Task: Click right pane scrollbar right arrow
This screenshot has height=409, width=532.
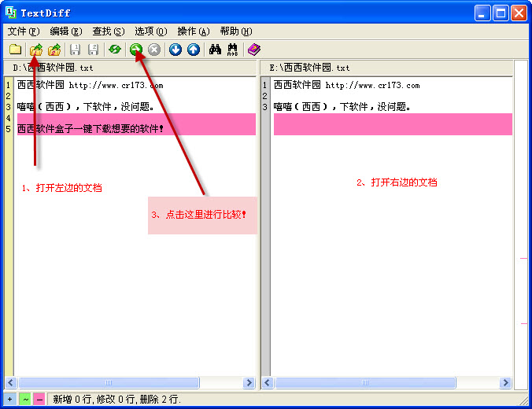Action: pos(505,383)
